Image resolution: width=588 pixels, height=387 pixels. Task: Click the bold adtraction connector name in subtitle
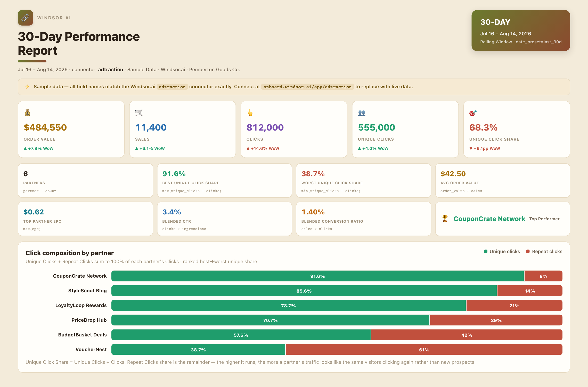[x=110, y=69]
